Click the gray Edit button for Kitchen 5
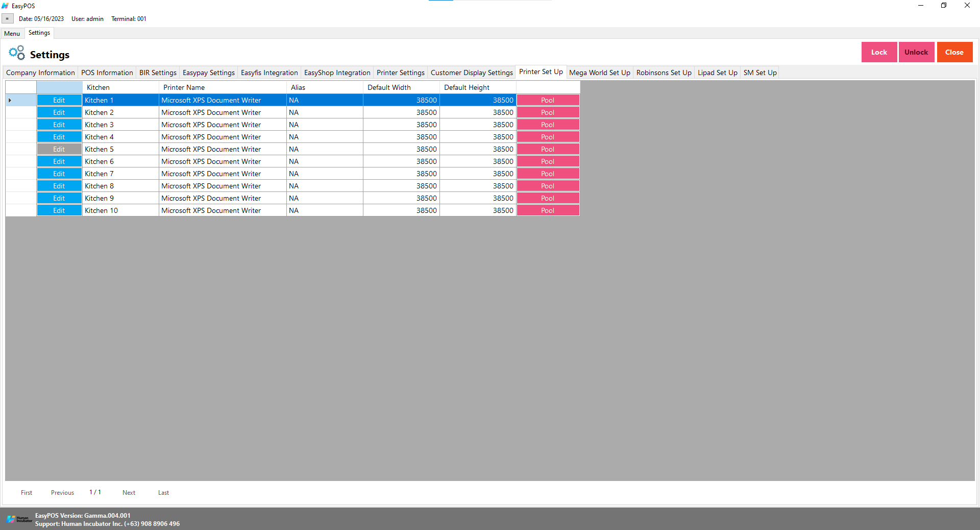 point(59,149)
